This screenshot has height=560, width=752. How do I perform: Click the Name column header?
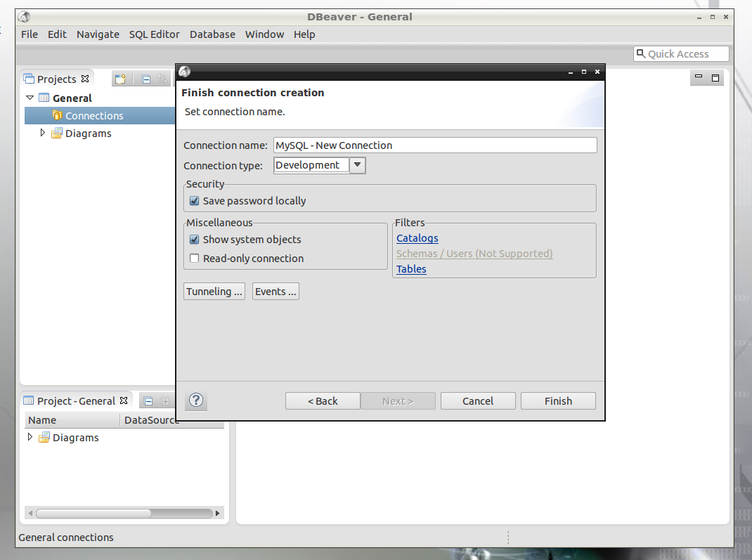tap(72, 420)
